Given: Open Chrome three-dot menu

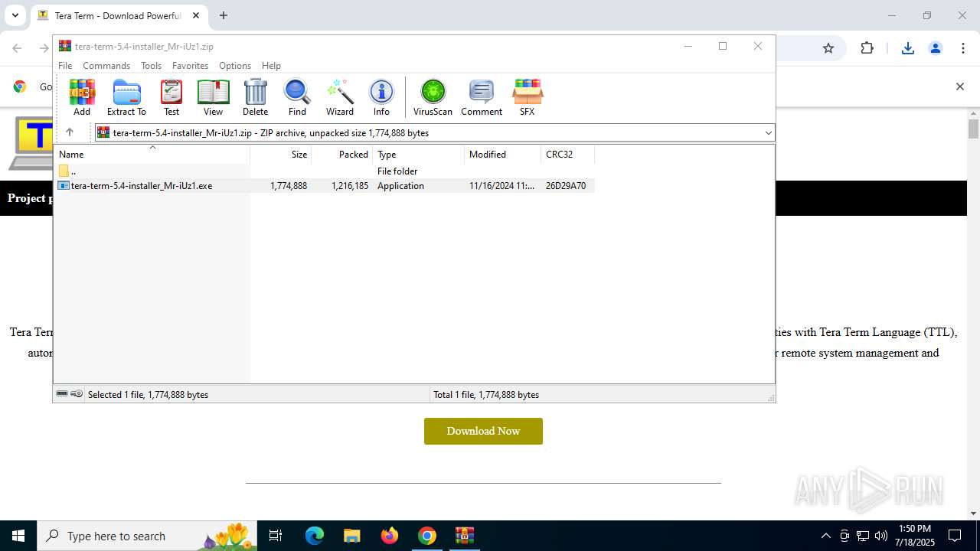Looking at the screenshot, I should pyautogui.click(x=963, y=48).
